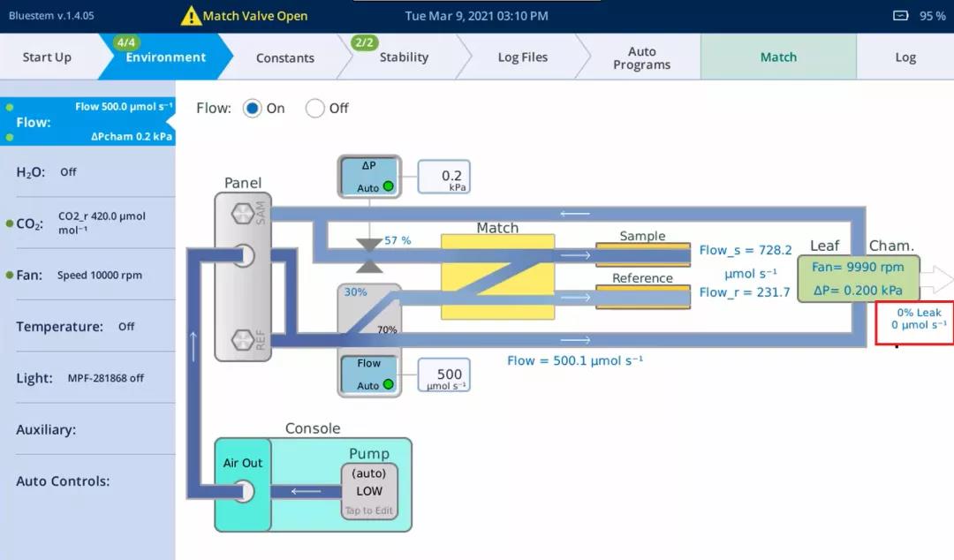Switch to the Constants tab

tap(284, 57)
